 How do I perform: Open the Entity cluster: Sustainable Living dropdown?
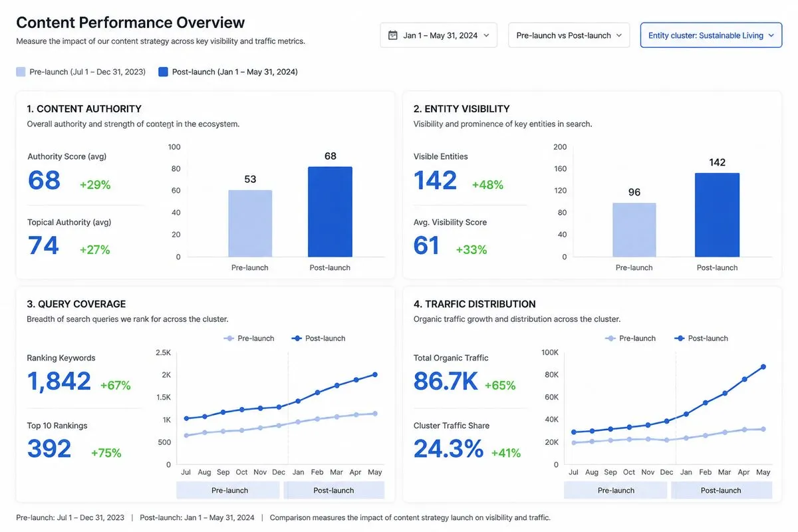tap(711, 35)
